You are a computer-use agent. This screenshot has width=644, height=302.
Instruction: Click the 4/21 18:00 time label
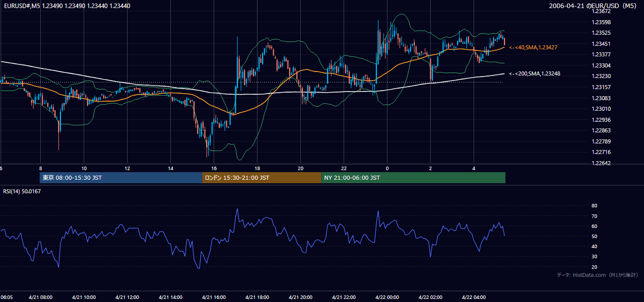257,297
